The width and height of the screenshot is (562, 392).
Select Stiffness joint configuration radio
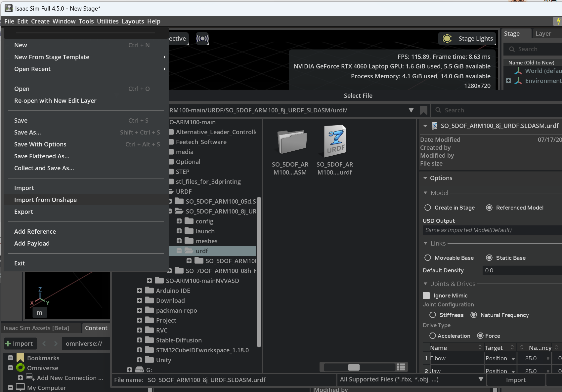point(433,315)
